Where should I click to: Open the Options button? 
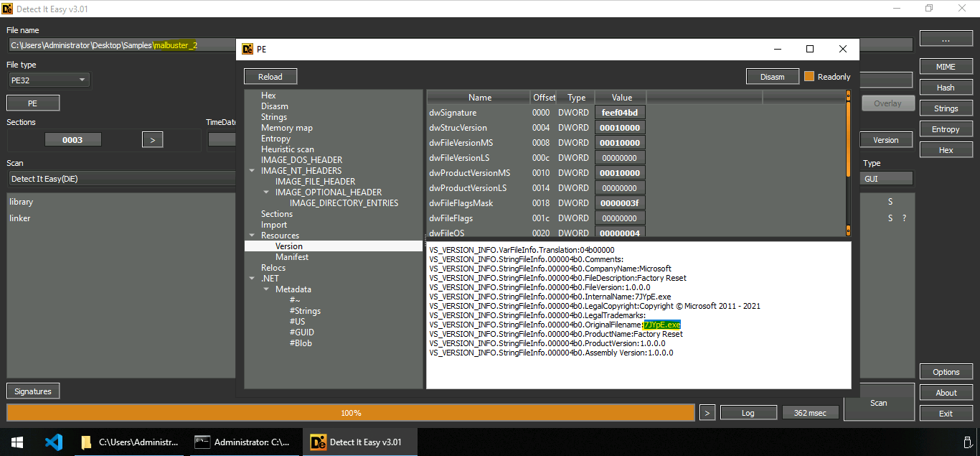tap(946, 372)
